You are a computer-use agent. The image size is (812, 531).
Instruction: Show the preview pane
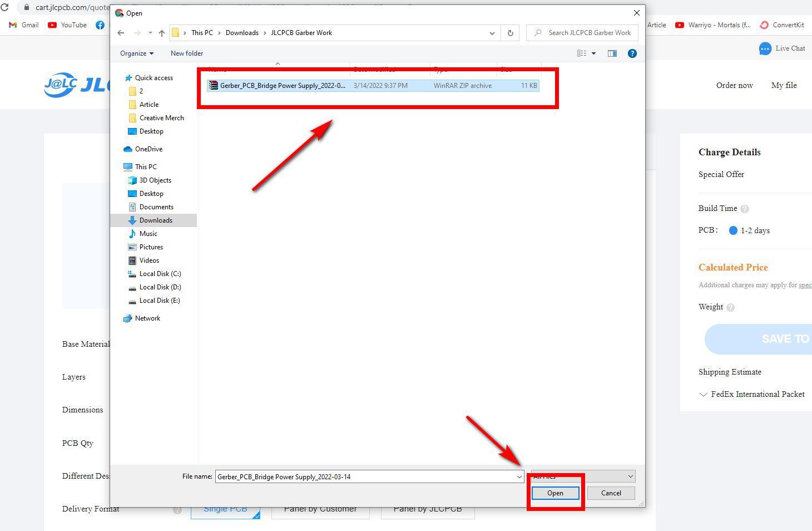tap(612, 53)
